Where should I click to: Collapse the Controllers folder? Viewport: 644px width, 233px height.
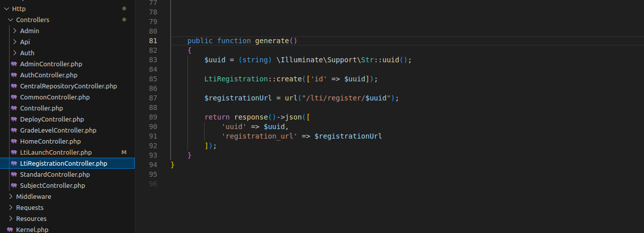tap(11, 20)
